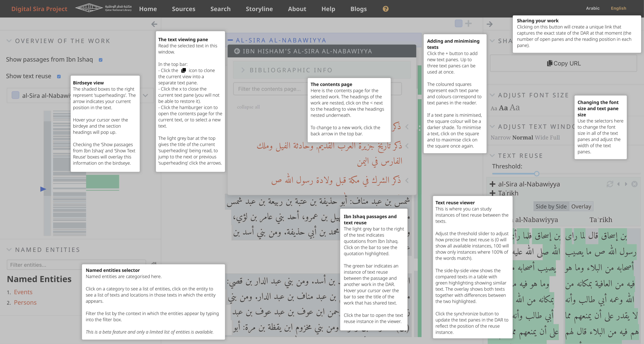The height and width of the screenshot is (344, 644).
Task: Open the Blogs menu item
Action: point(359,9)
